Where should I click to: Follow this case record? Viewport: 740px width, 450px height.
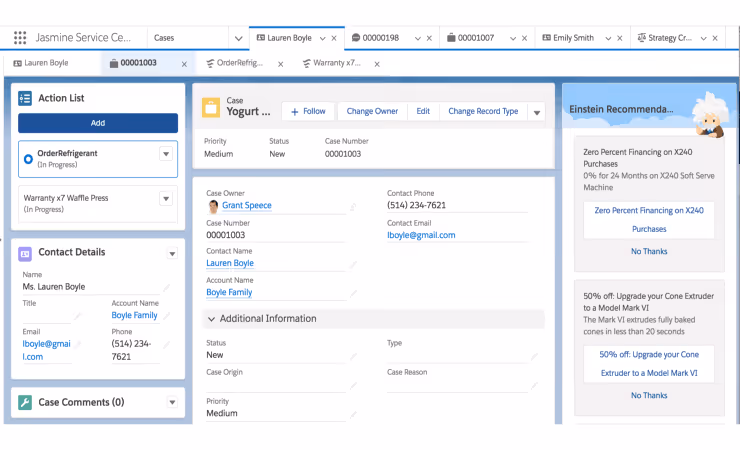point(308,111)
